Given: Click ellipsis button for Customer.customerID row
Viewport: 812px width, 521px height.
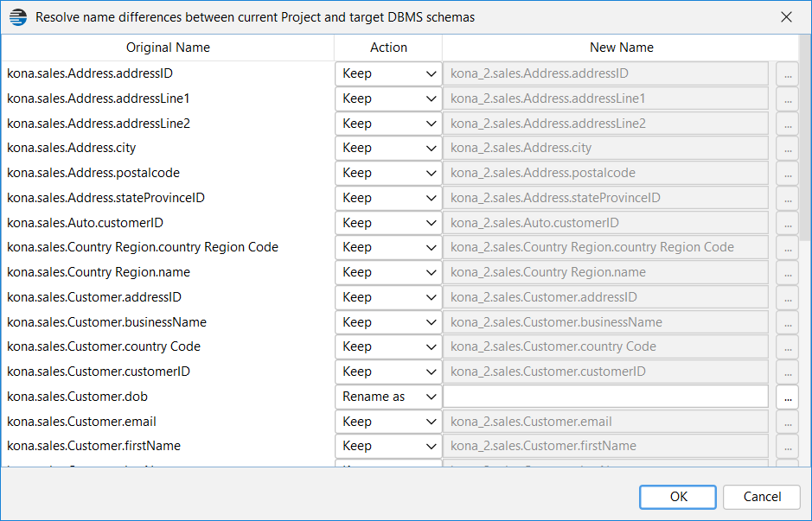Looking at the screenshot, I should click(787, 372).
